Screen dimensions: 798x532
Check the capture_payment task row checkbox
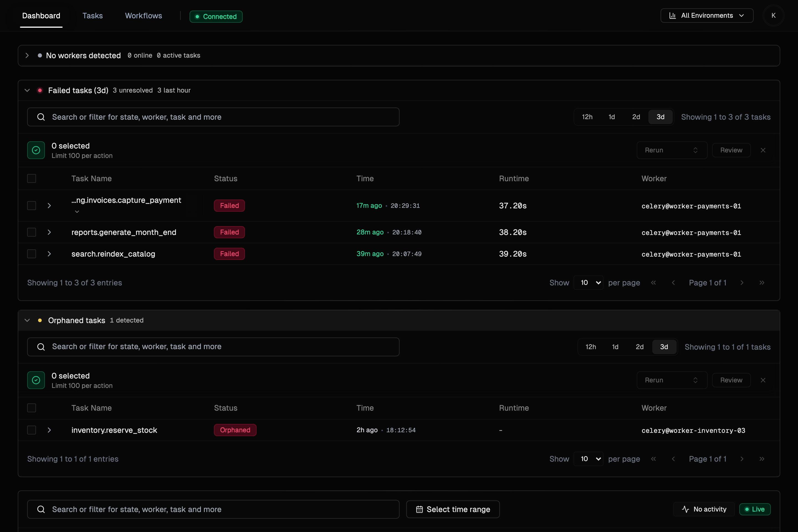(32, 206)
